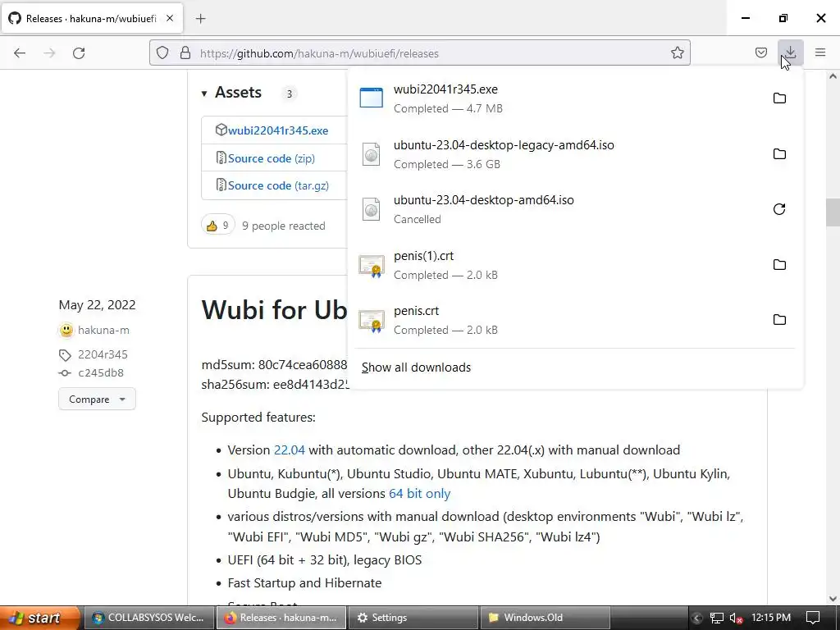
Task: Reload the current page
Action: point(79,52)
